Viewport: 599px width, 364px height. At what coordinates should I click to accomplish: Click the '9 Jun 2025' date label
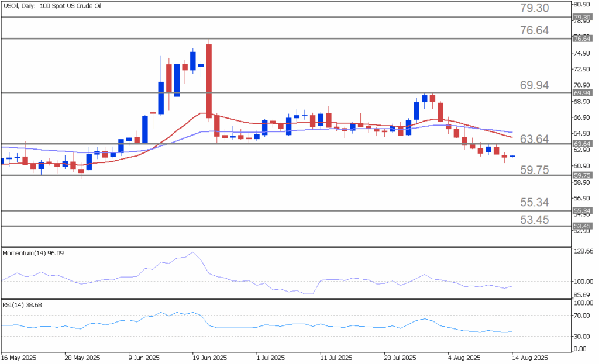144,358
